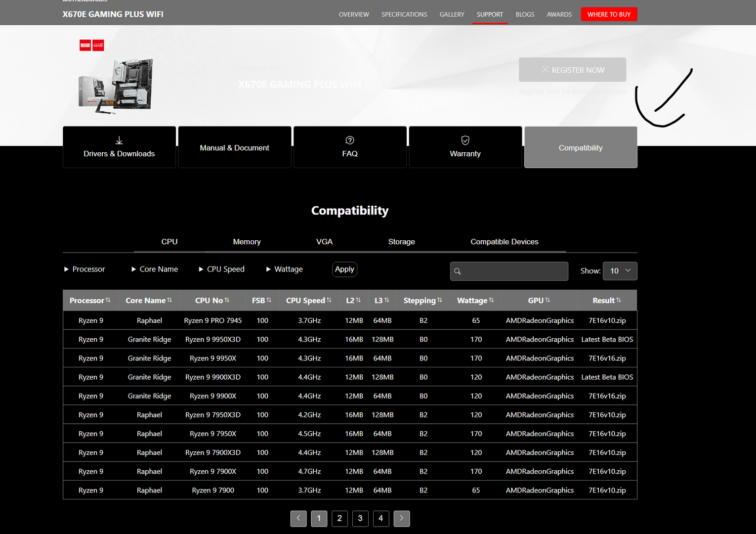The image size is (756, 534).
Task: Go to next page arrow
Action: [402, 518]
